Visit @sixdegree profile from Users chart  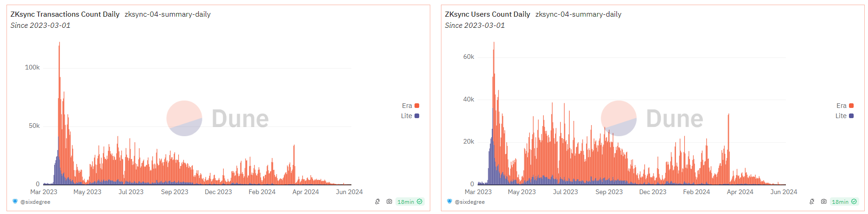click(470, 202)
